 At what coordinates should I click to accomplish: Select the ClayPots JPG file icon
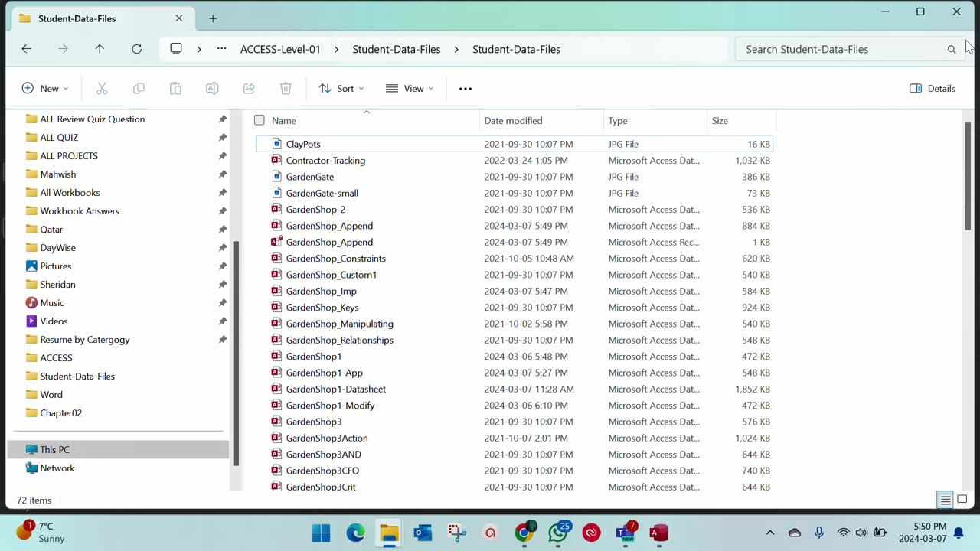[276, 144]
